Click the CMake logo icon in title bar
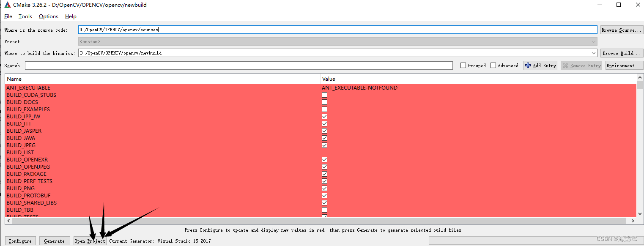The height and width of the screenshot is (246, 644). coord(8,5)
